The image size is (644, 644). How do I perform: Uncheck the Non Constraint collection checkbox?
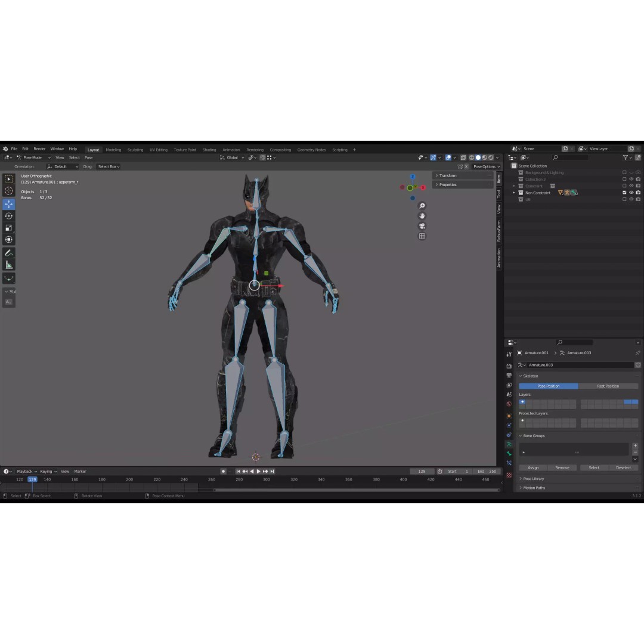tap(624, 193)
